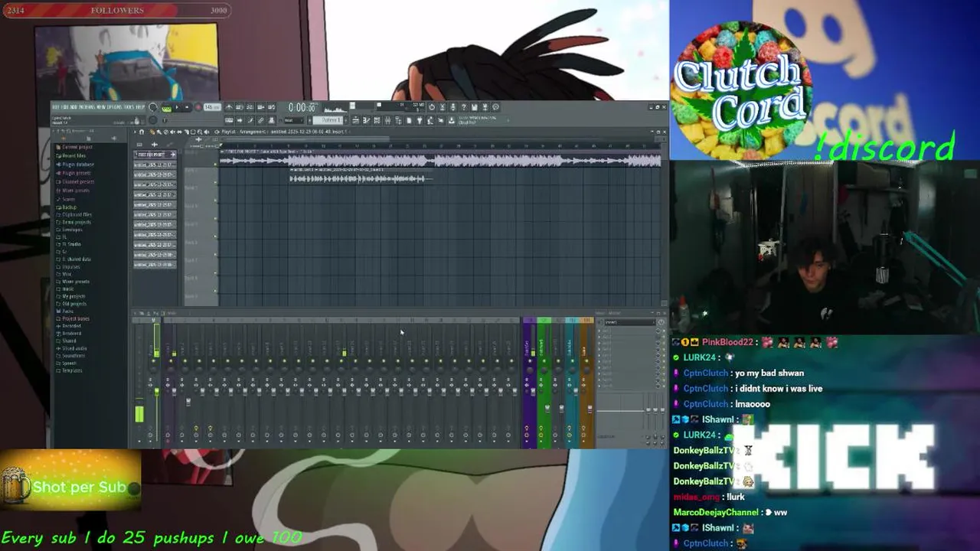Open the EDIT menu
Screen dimensions: 980x551
(x=65, y=107)
